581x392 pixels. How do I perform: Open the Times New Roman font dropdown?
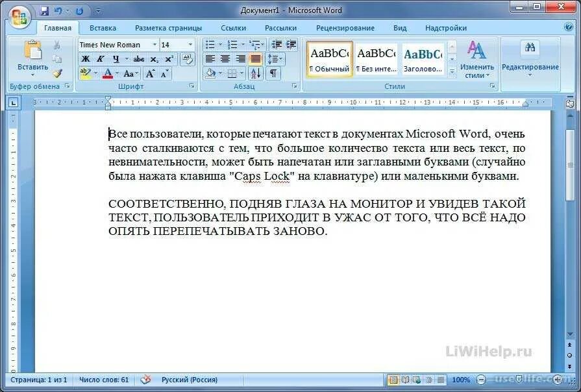[x=155, y=45]
